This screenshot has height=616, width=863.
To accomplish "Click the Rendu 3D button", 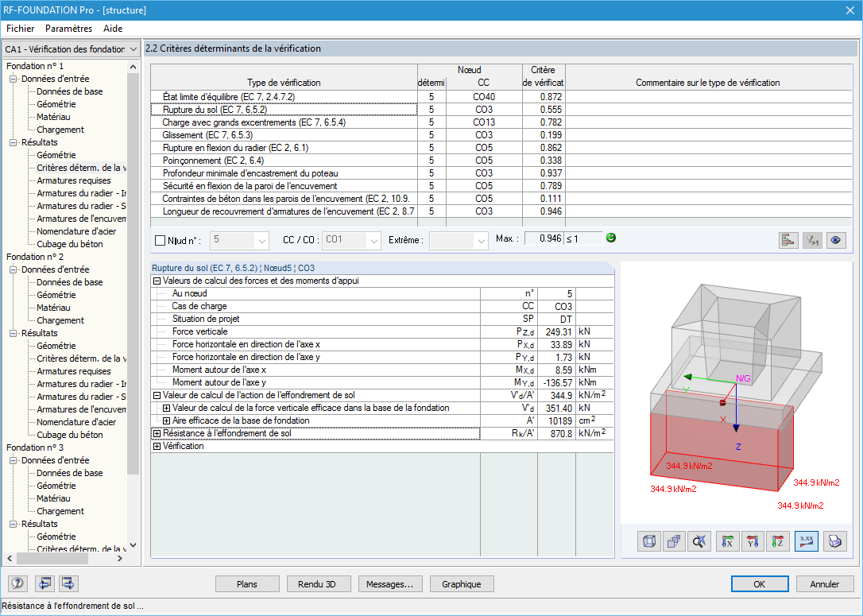I will tap(317, 584).
